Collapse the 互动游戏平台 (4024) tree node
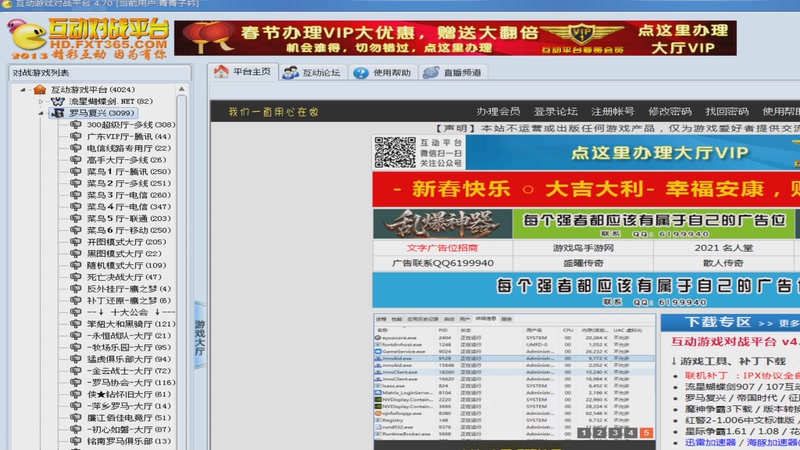This screenshot has width=800, height=450. click(22, 90)
